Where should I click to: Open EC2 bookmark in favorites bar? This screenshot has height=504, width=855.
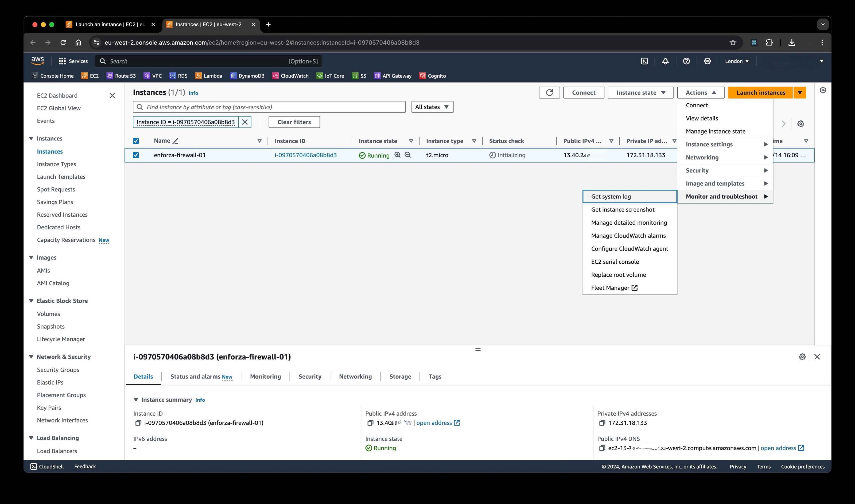point(90,76)
